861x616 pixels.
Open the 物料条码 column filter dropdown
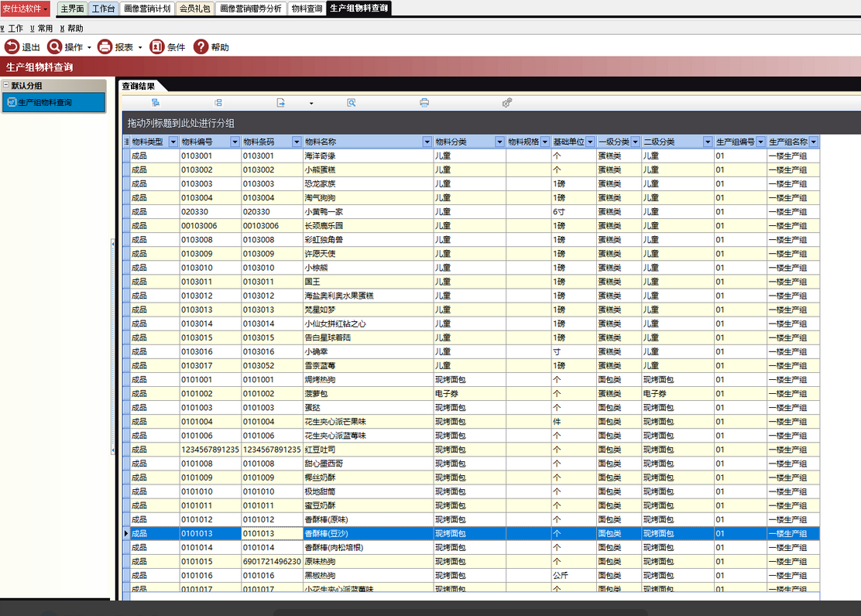(297, 142)
